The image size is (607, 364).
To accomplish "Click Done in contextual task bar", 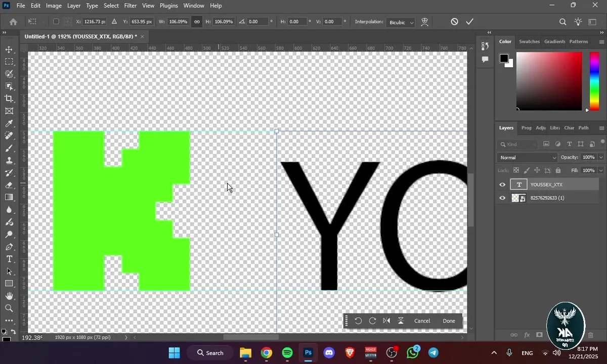I will pyautogui.click(x=449, y=321).
